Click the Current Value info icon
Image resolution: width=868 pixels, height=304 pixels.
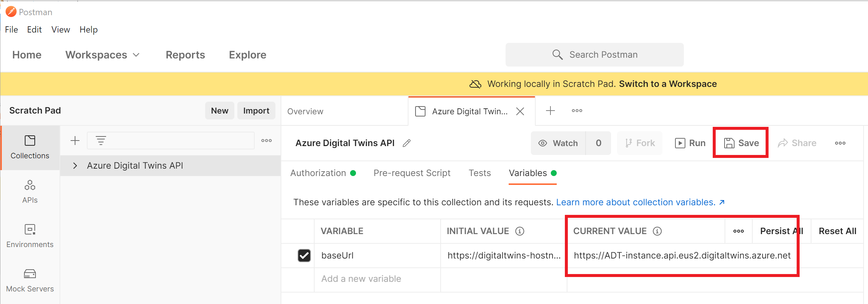click(x=657, y=231)
